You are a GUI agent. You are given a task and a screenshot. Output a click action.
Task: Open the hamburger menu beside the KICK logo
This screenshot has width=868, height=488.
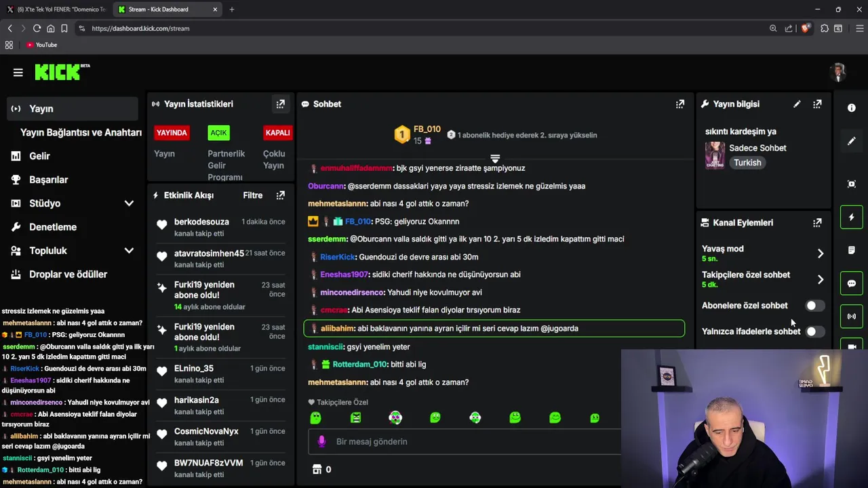click(18, 73)
